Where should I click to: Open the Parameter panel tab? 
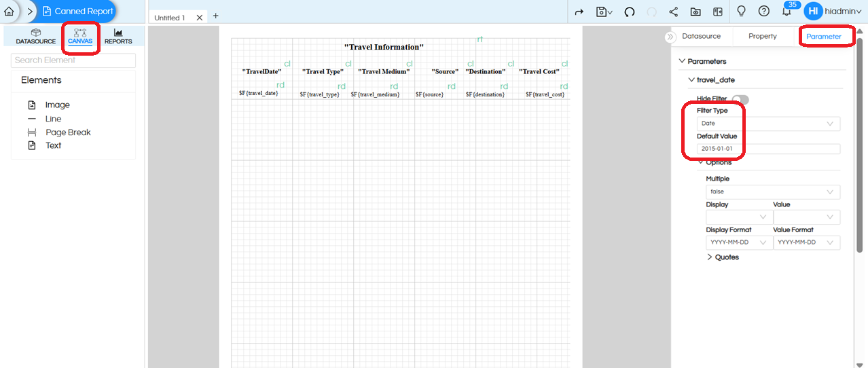823,36
